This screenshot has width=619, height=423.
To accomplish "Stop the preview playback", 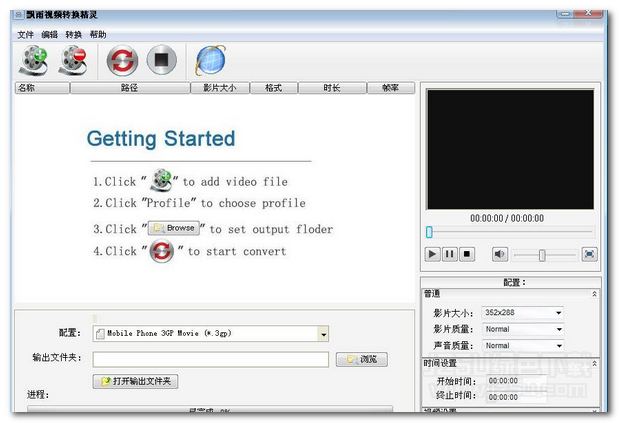I will [467, 254].
